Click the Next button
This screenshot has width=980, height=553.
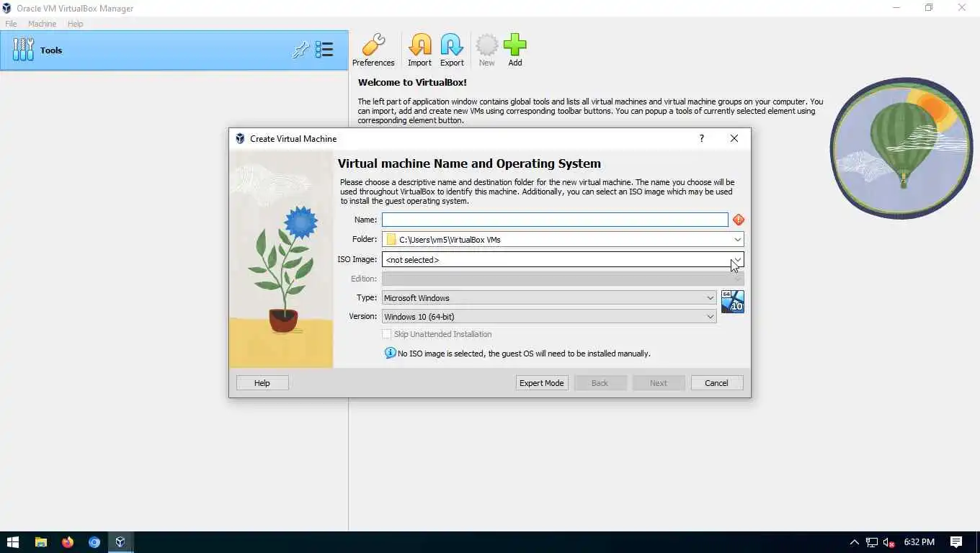tap(659, 383)
